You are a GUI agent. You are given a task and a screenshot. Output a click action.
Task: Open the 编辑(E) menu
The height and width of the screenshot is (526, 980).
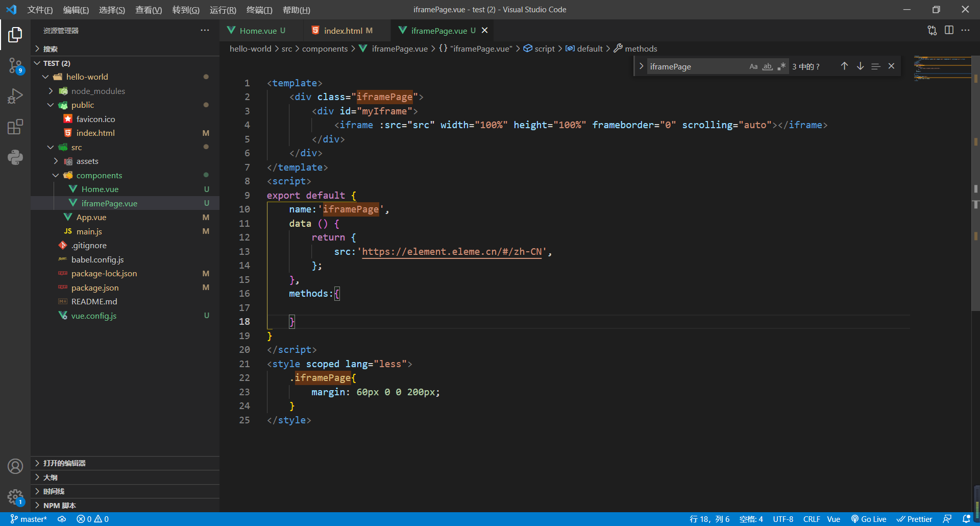pos(76,10)
